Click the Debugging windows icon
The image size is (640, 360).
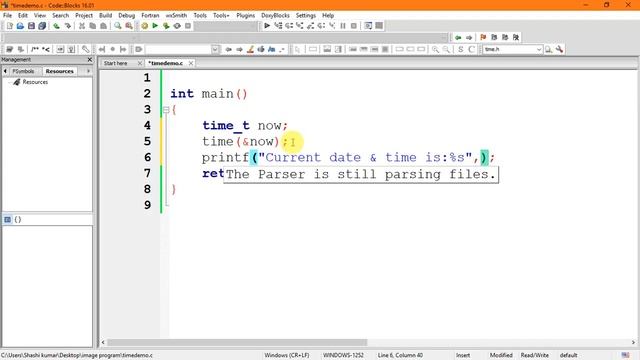pos(368,26)
